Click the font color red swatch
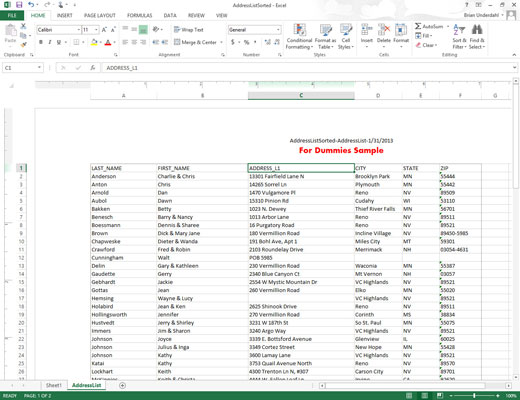The width and height of the screenshot is (520, 400). pyautogui.click(x=108, y=42)
